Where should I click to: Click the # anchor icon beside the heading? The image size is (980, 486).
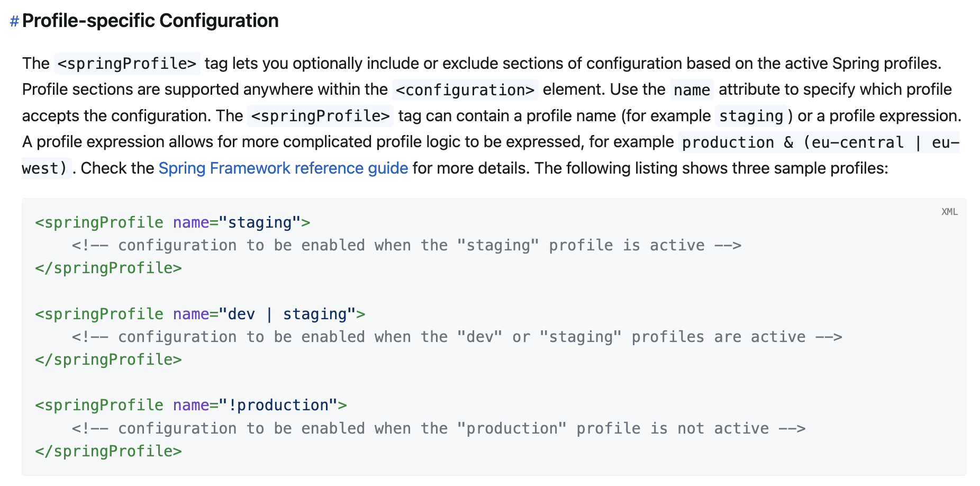coord(14,21)
